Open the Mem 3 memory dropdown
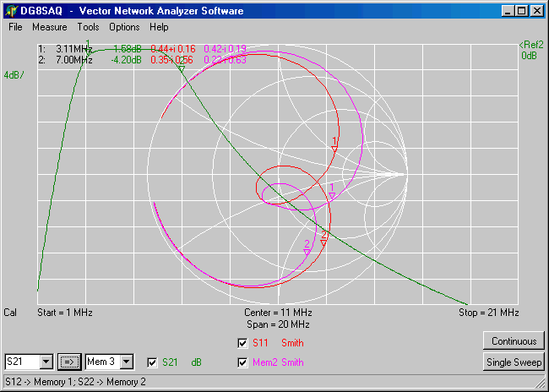Image resolution: width=549 pixels, height=392 pixels. [127, 362]
